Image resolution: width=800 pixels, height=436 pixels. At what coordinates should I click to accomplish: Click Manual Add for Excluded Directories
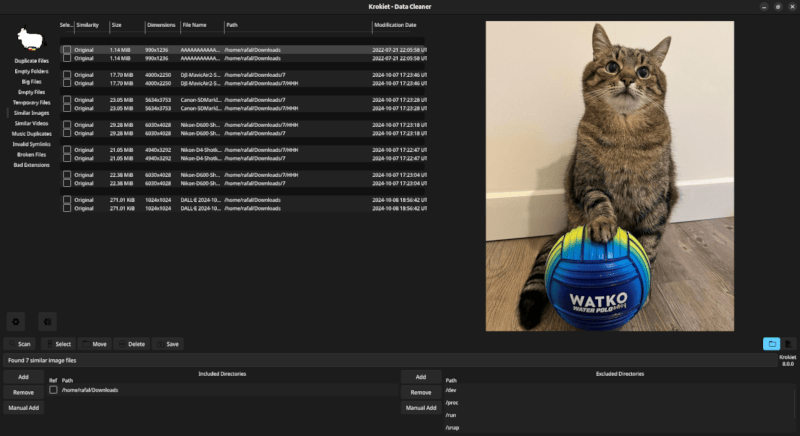tap(421, 408)
